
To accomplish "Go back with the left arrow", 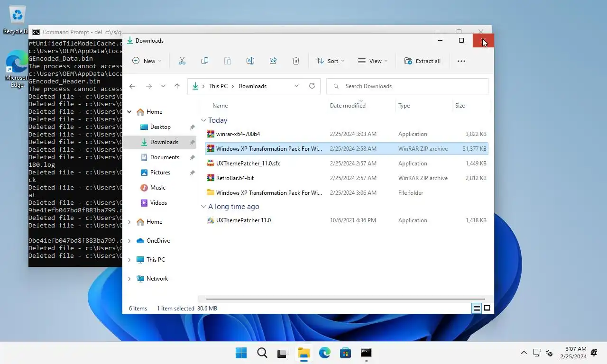I will [132, 86].
